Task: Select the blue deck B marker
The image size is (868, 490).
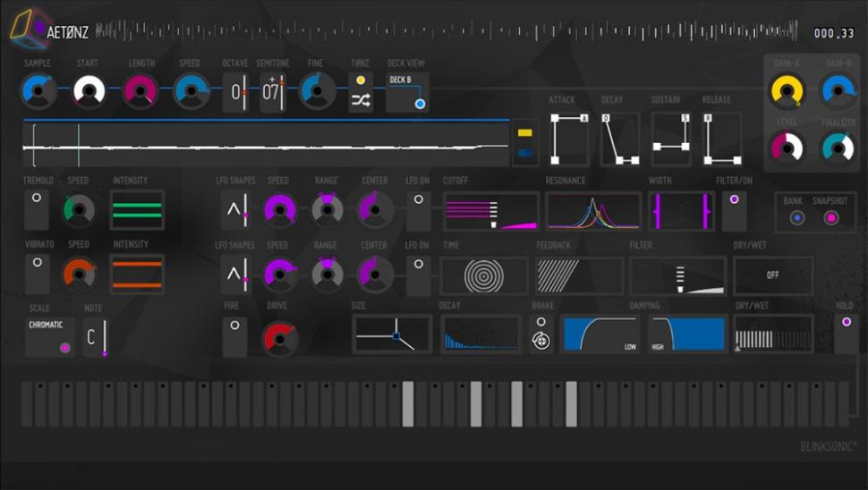Action: coord(524,153)
